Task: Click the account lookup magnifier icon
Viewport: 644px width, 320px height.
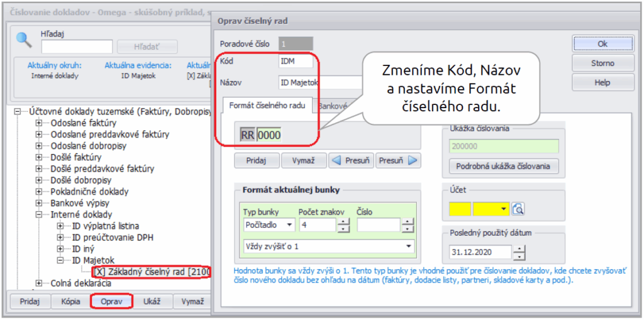Action: click(x=518, y=209)
